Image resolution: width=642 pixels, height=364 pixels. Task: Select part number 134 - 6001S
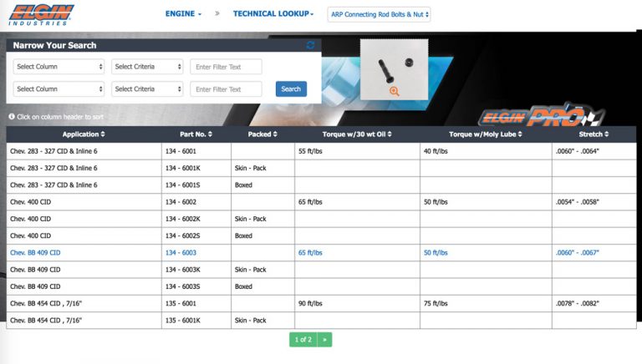(182, 185)
